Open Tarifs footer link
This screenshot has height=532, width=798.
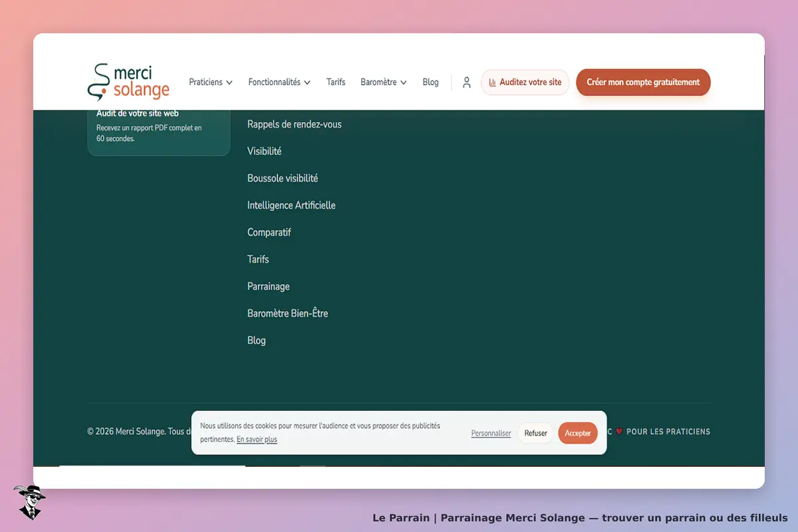coord(258,259)
